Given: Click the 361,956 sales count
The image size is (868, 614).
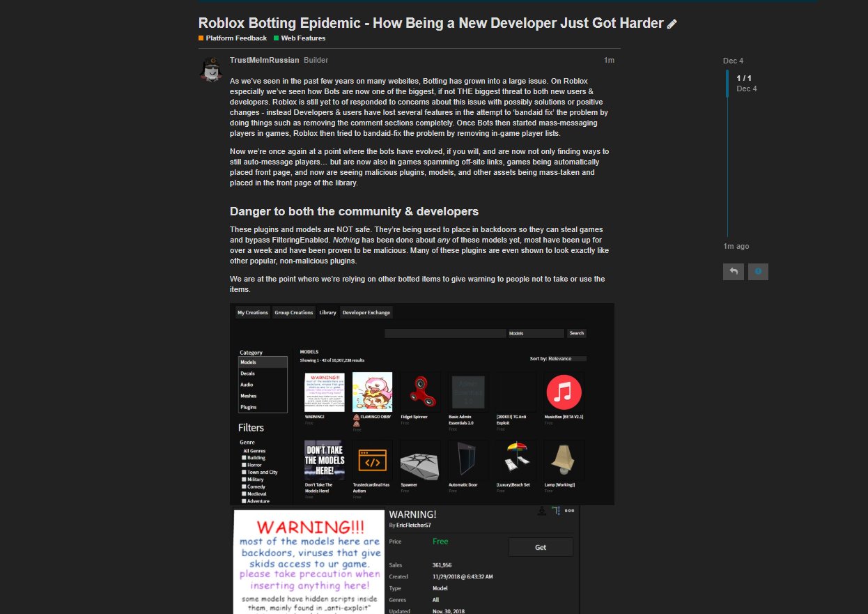Looking at the screenshot, I should tap(442, 565).
